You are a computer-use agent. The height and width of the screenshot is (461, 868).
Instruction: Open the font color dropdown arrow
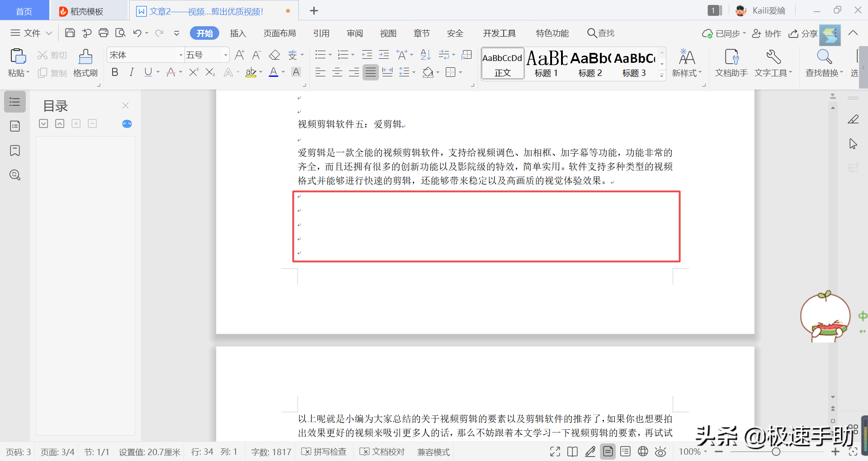(283, 72)
